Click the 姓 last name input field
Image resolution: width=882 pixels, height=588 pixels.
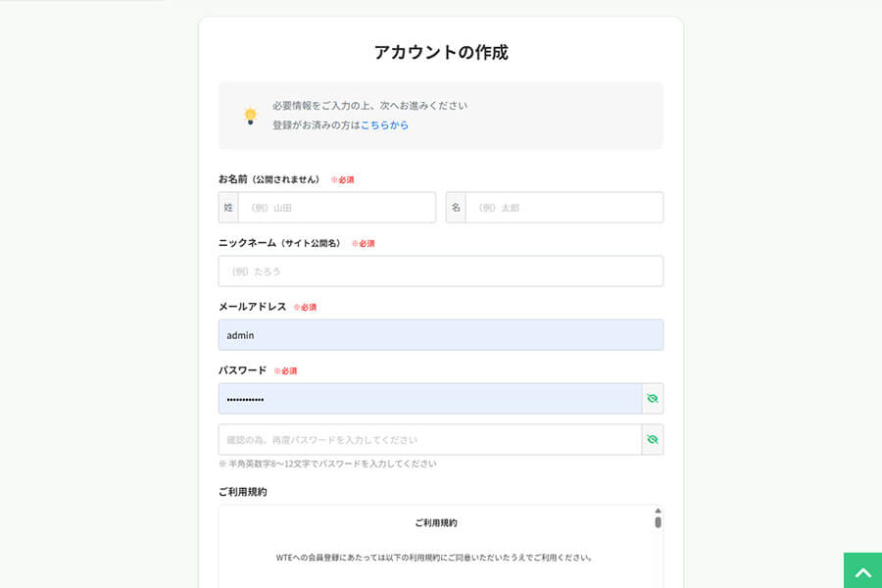click(333, 207)
